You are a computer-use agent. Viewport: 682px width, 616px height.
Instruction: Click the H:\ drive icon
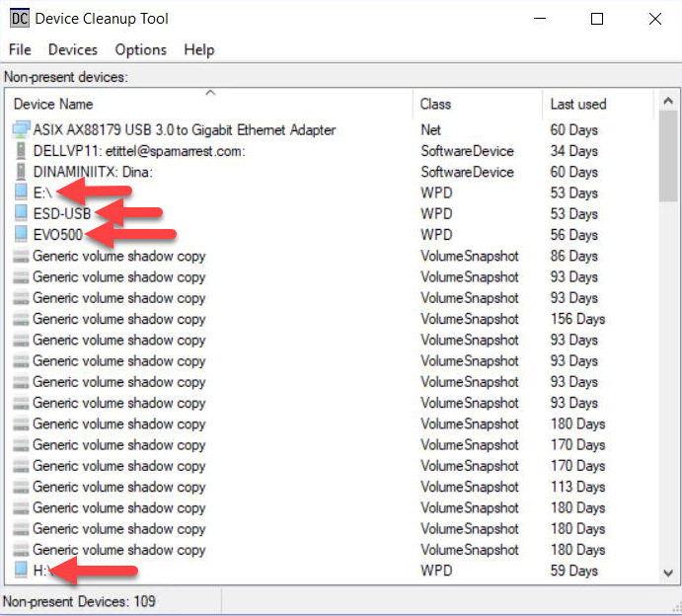point(21,570)
